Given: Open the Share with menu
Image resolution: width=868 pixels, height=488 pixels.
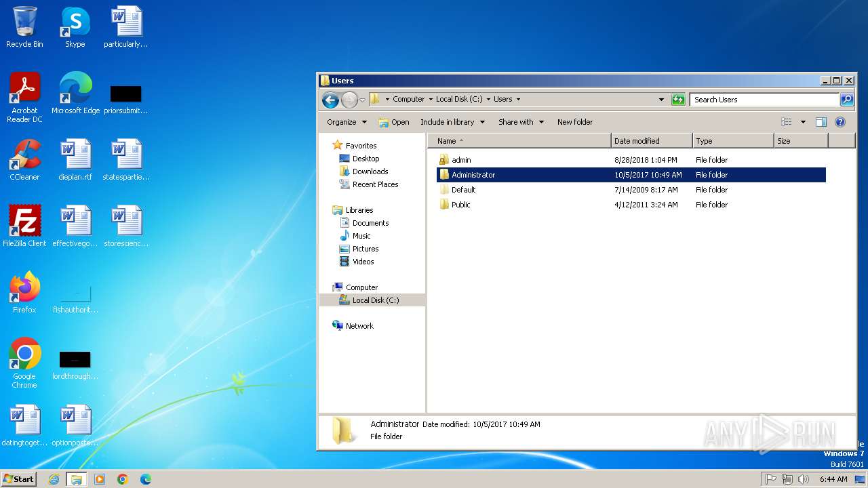Looking at the screenshot, I should [521, 122].
